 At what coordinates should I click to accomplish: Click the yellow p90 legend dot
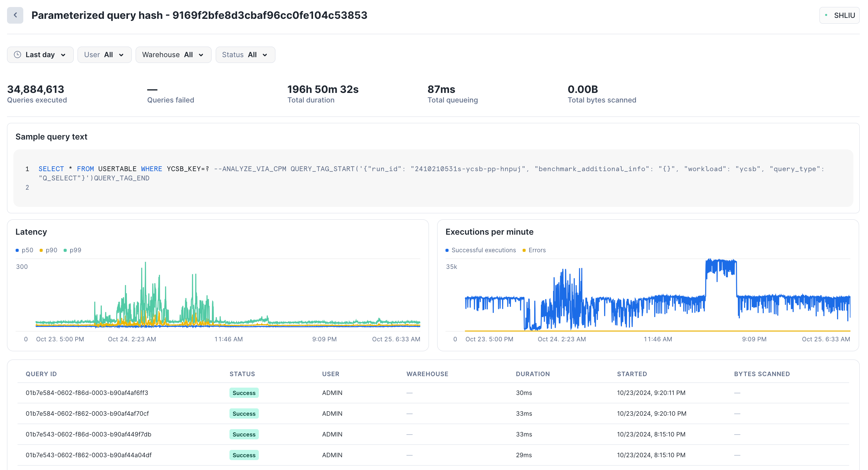point(41,250)
